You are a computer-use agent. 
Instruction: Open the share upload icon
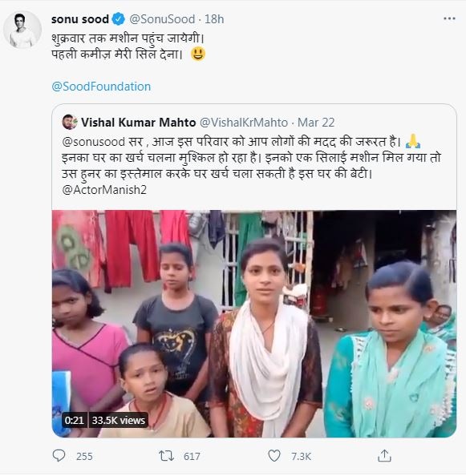pos(384,456)
